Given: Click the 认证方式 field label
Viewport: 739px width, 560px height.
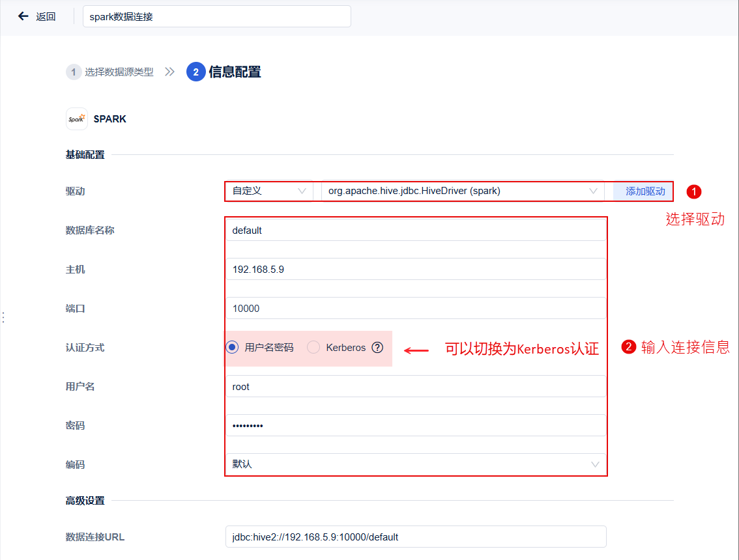Looking at the screenshot, I should [85, 348].
